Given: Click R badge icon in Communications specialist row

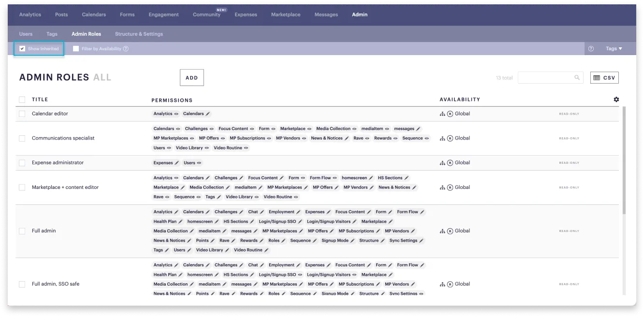Looking at the screenshot, I should point(450,138).
